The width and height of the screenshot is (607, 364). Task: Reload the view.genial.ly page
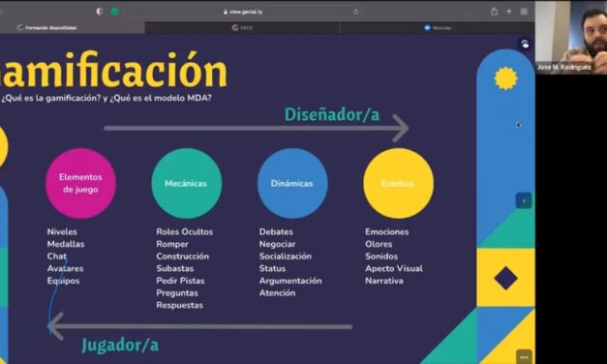(x=355, y=12)
